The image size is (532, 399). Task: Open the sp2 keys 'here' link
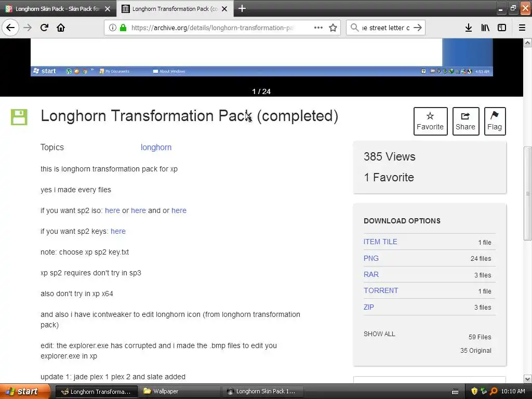point(118,231)
